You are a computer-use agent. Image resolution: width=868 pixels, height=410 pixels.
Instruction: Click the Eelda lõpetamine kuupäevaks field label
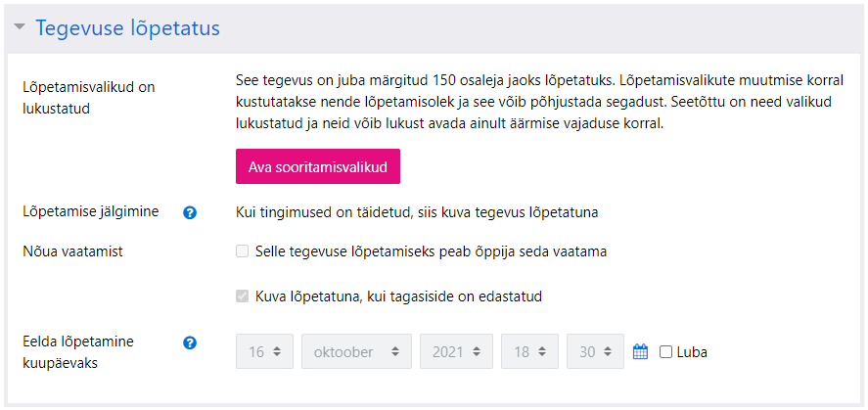pyautogui.click(x=78, y=353)
